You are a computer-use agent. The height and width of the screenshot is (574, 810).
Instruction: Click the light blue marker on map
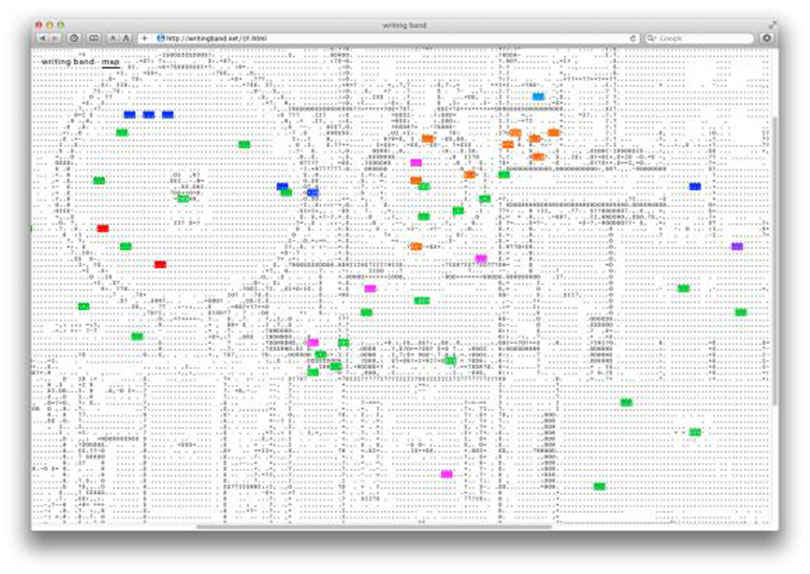click(x=538, y=97)
